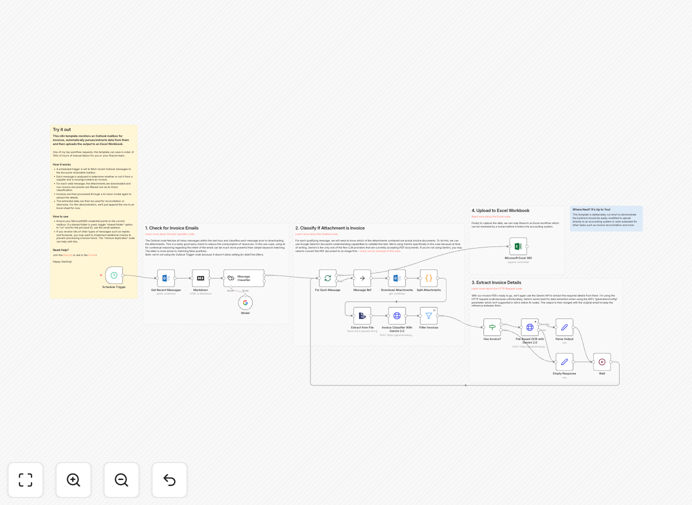Click the "3. Extract Invoice Details" heading
The width and height of the screenshot is (692, 505).
pos(496,283)
